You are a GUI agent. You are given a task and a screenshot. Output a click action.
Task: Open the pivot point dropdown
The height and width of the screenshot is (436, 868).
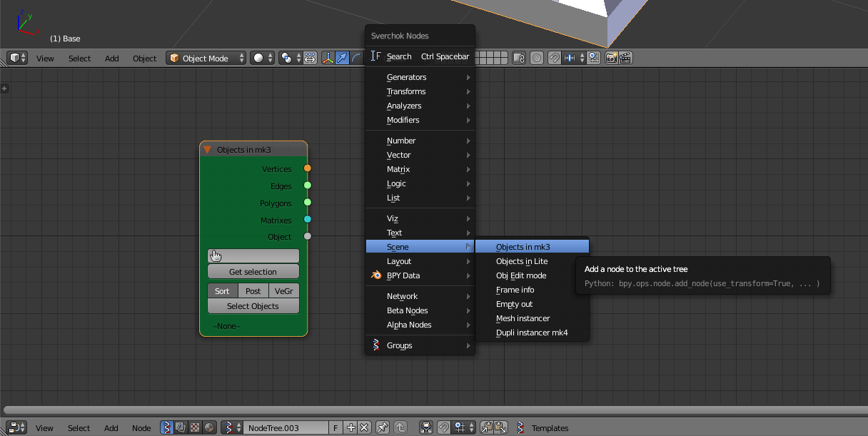pos(290,58)
